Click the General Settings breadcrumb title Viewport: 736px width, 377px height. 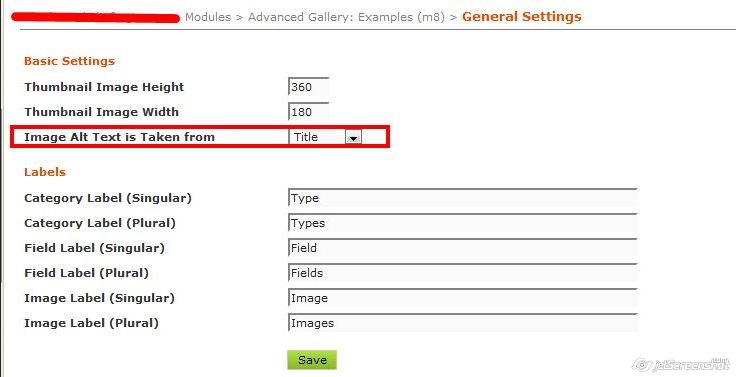(x=521, y=17)
